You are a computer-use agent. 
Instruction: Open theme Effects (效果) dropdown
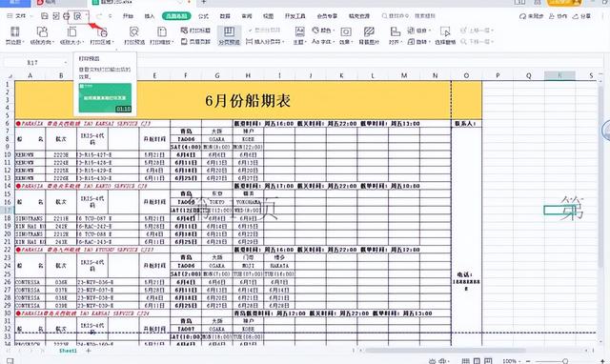346,36
